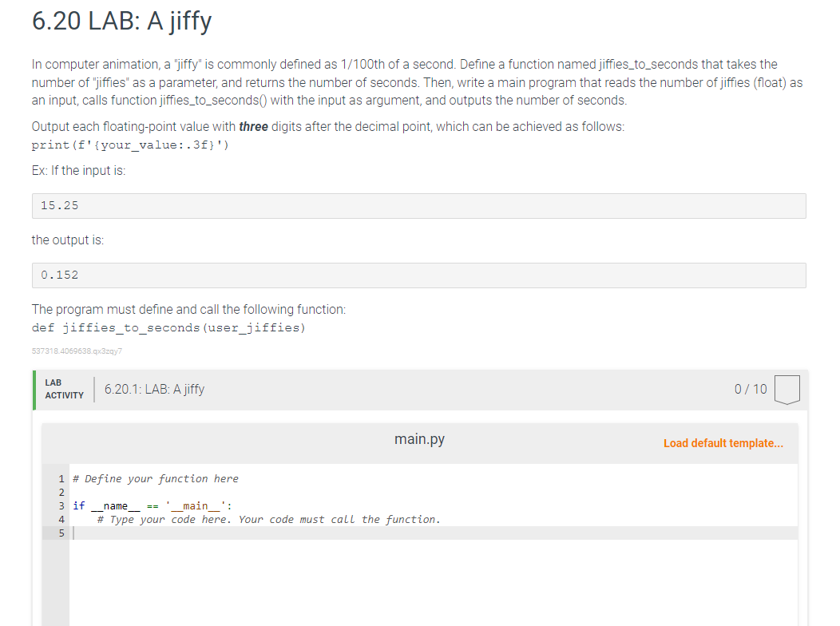
Task: Click the green LAB ACTIVITY indicator bar
Action: pyautogui.click(x=33, y=389)
